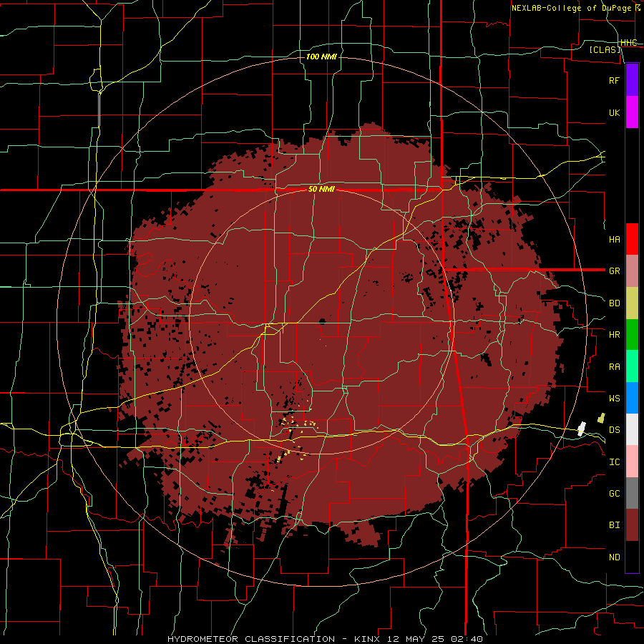The height and width of the screenshot is (644, 644).
Task: Click the WS blue legend swatch
Action: pos(632,398)
